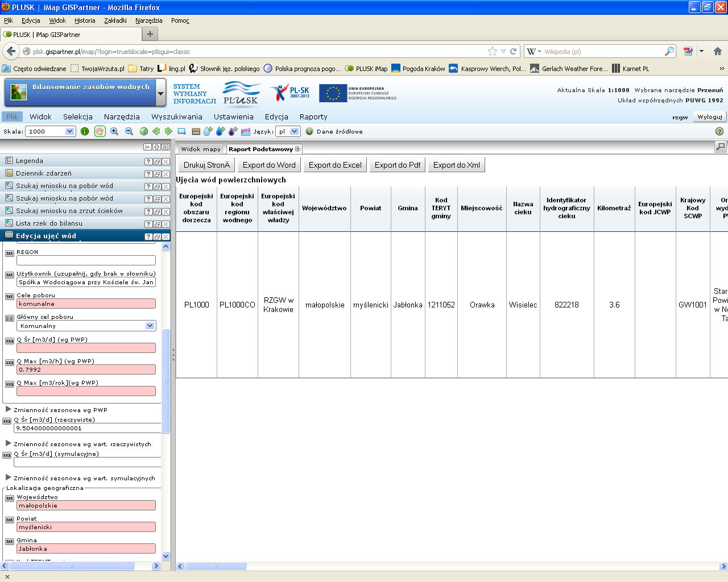Open the Skala scale dropdown

(x=69, y=131)
